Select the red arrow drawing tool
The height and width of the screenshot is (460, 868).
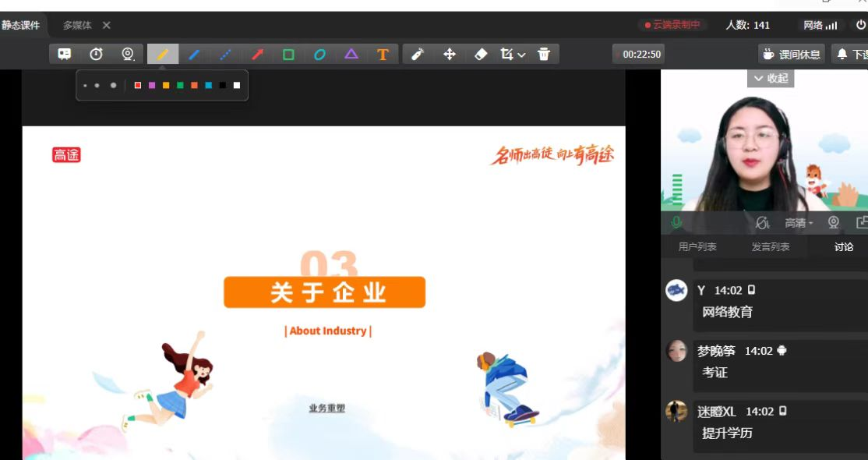point(257,55)
